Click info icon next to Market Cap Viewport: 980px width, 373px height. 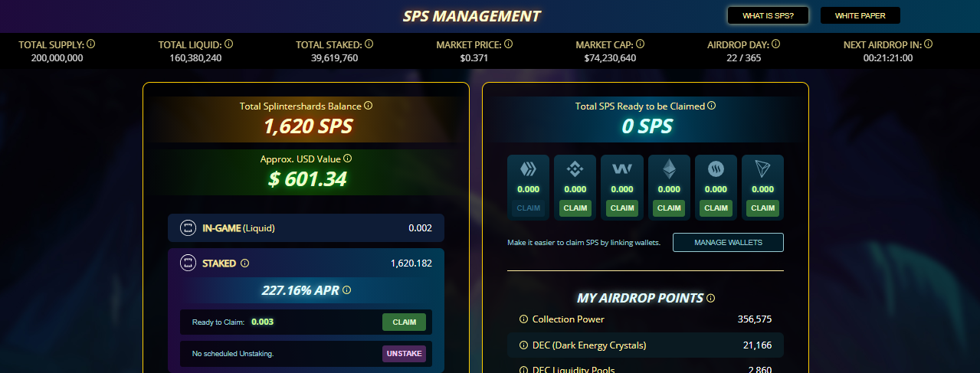pyautogui.click(x=640, y=44)
